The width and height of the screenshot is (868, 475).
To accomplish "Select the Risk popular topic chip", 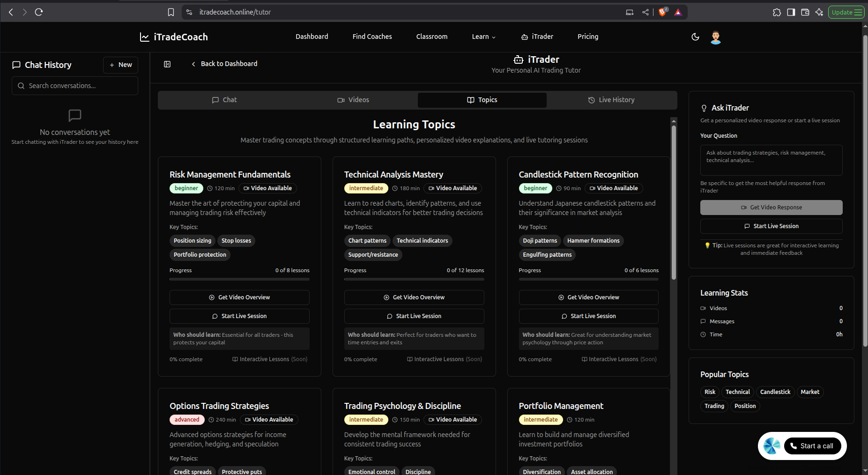I will coord(710,392).
